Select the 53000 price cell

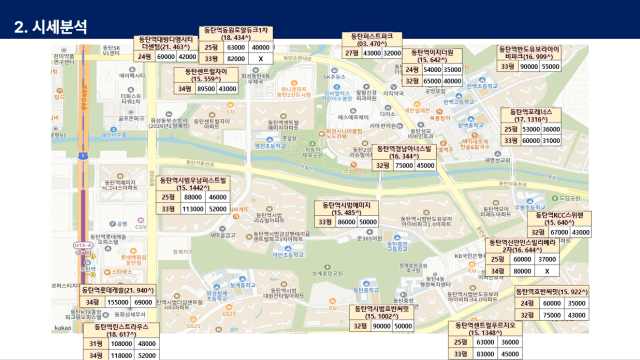pyautogui.click(x=531, y=129)
